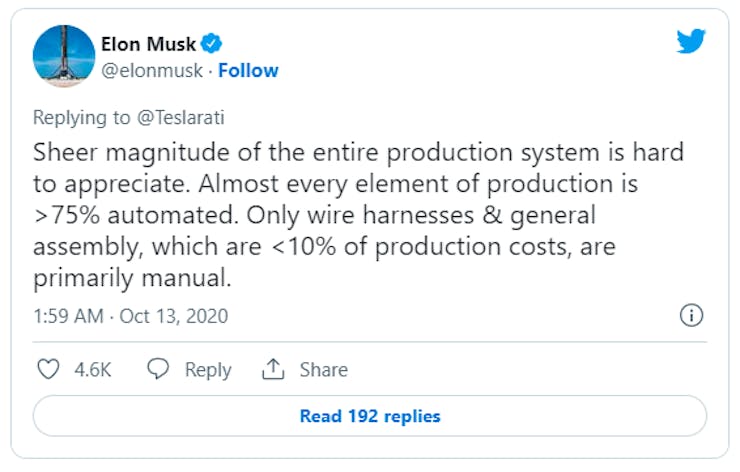This screenshot has height=472, width=740.
Task: Open the tweet info circle icon
Action: click(691, 316)
